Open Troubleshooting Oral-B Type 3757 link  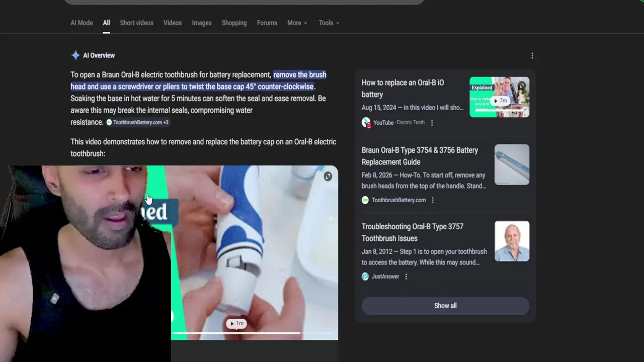coord(412,232)
